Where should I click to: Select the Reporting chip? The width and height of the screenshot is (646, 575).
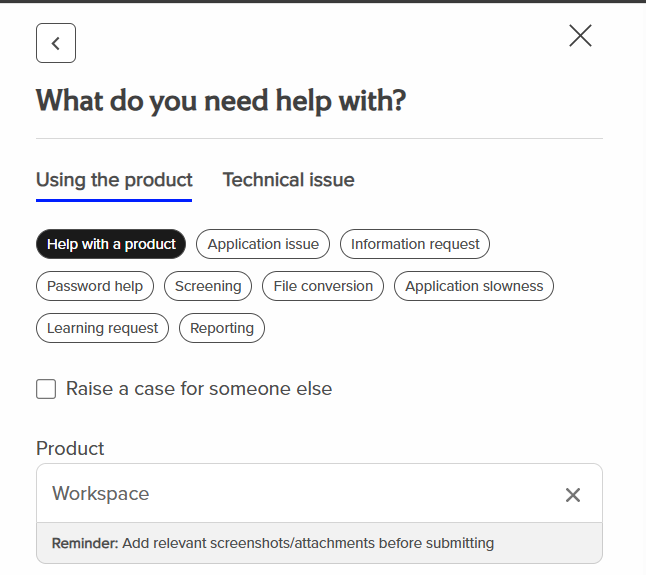(x=222, y=328)
